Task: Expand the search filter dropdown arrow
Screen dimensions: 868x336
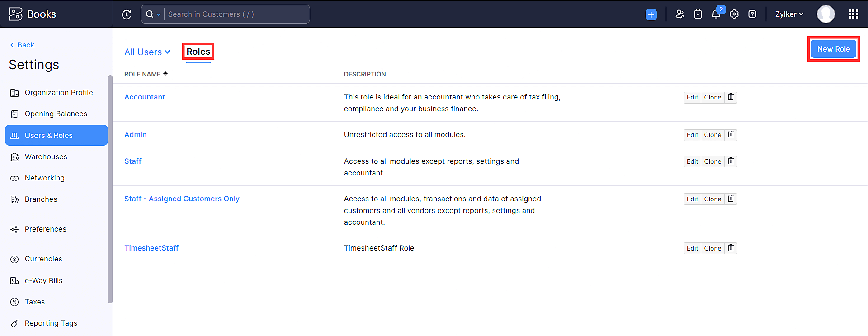Action: pos(158,14)
